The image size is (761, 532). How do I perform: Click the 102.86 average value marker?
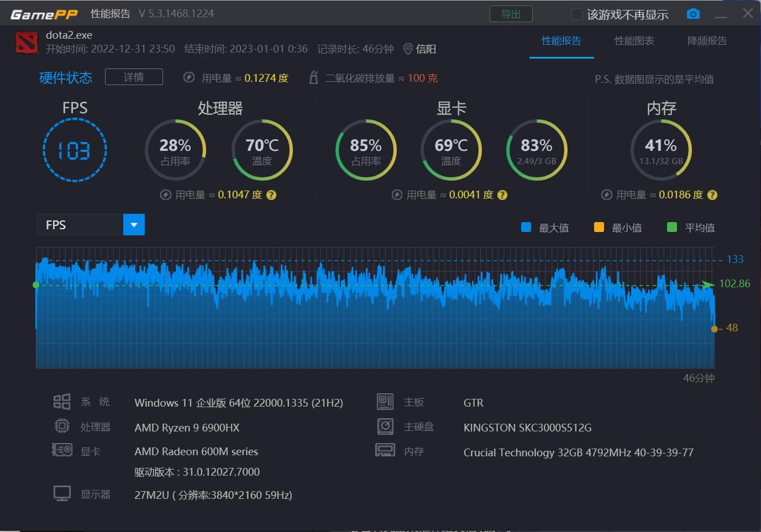[x=734, y=283]
